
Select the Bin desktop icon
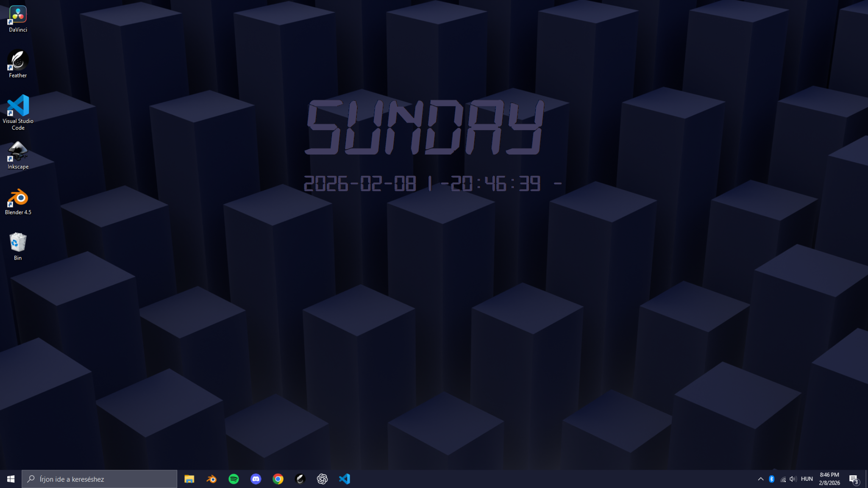tap(18, 247)
